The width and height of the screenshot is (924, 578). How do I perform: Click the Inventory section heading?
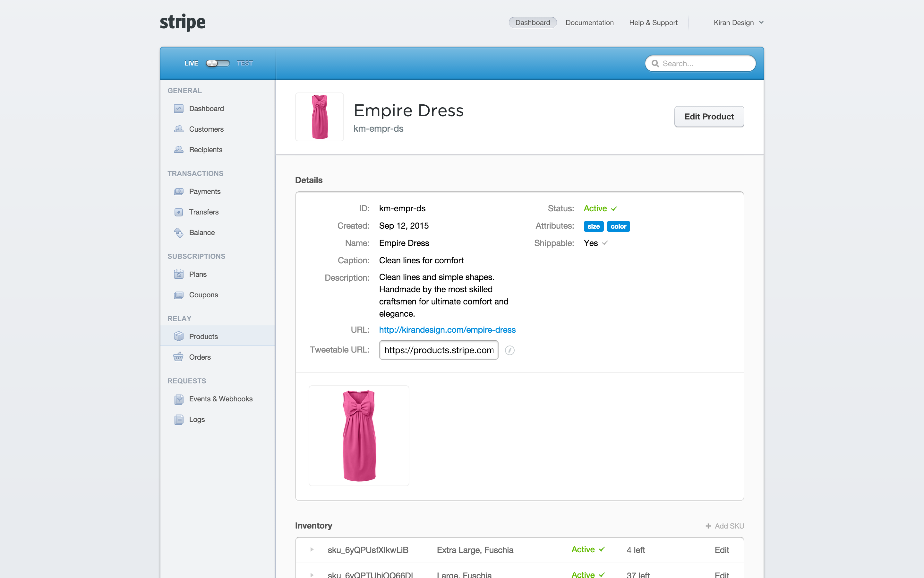click(313, 526)
